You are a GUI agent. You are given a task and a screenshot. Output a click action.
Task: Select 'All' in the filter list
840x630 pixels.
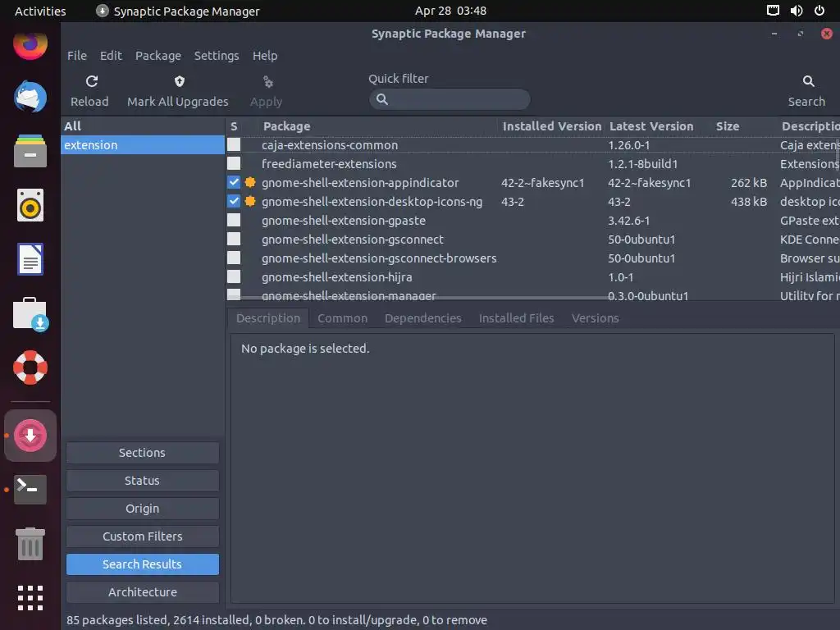(143, 126)
